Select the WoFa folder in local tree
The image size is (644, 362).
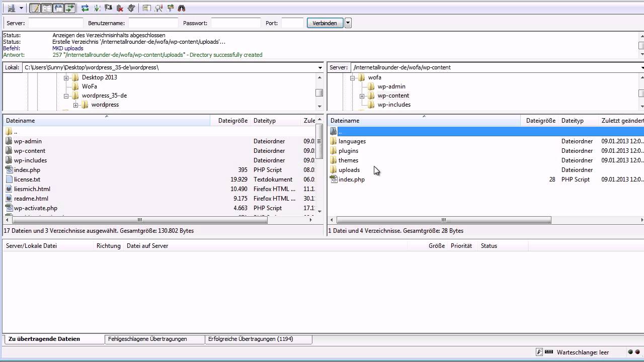pyautogui.click(x=90, y=86)
